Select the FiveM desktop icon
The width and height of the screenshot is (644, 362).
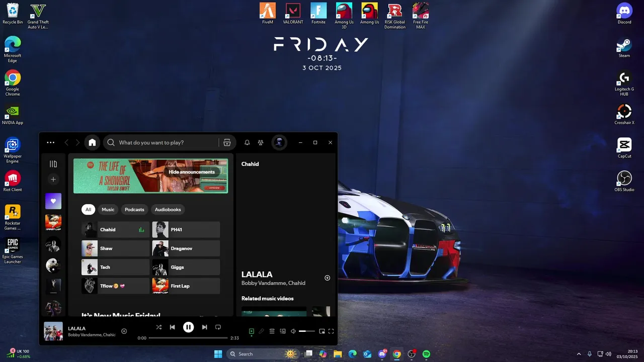point(268,14)
